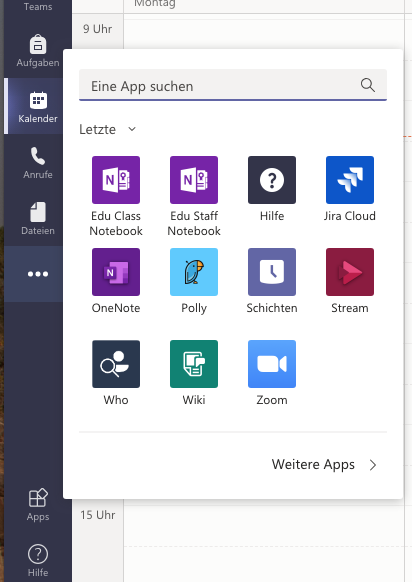Screen dimensions: 412x582
Task: Open the Hilfe app tile in flyout
Action: (272, 189)
